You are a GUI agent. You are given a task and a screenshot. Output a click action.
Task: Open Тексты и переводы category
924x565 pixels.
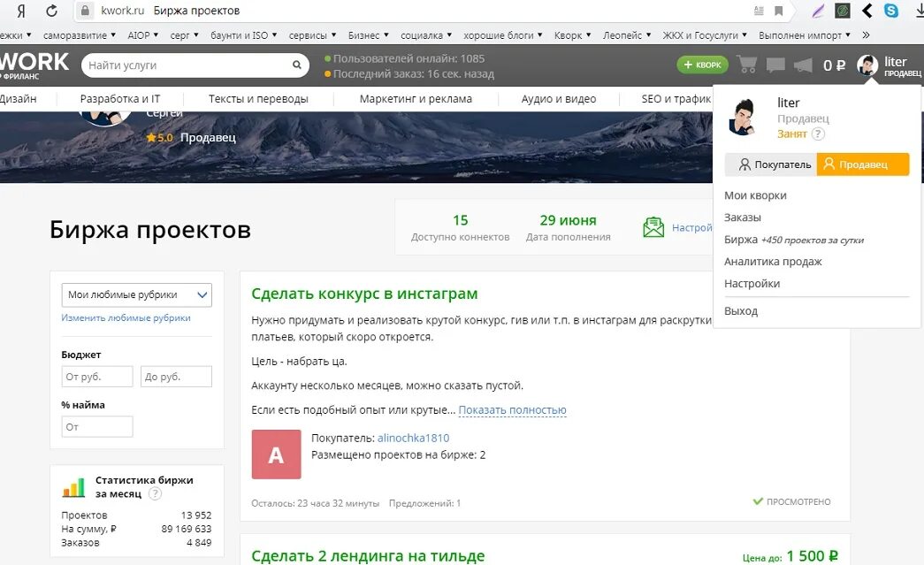point(258,99)
